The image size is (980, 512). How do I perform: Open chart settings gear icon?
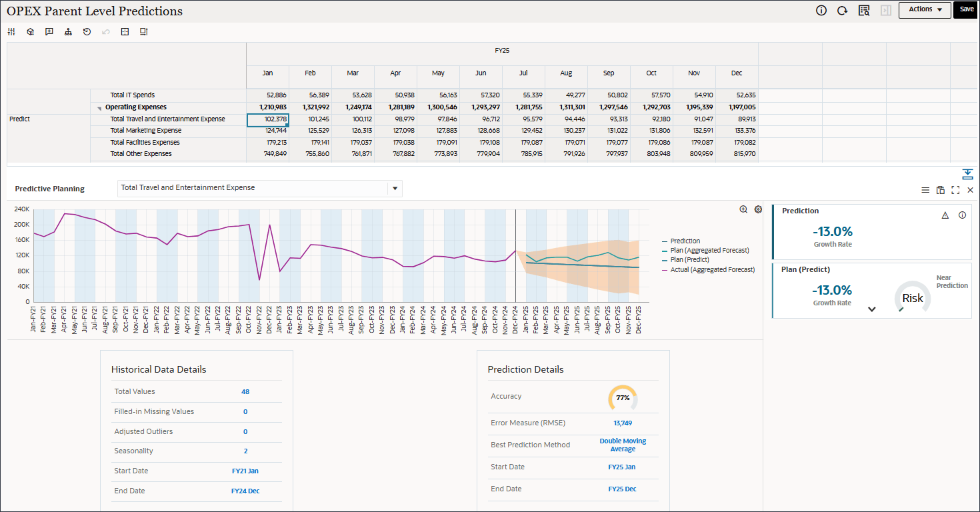click(x=758, y=209)
